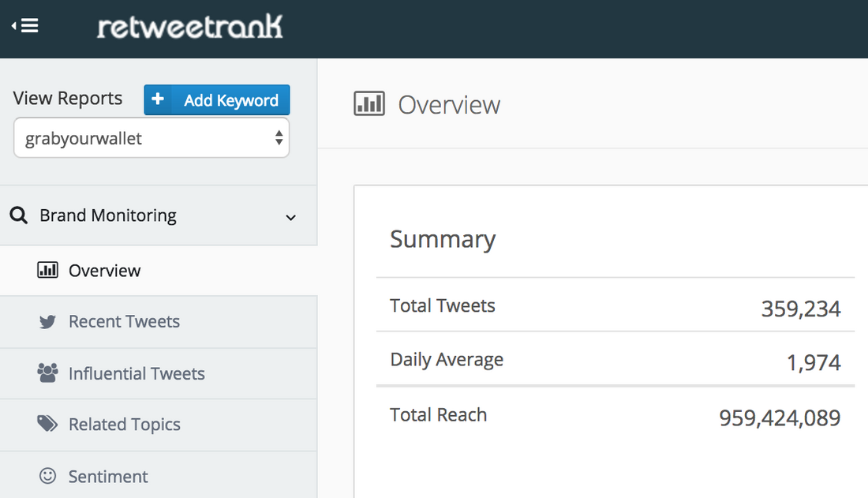The width and height of the screenshot is (868, 498).
Task: Collapse the Brand Monitoring section chevron
Action: pos(290,217)
